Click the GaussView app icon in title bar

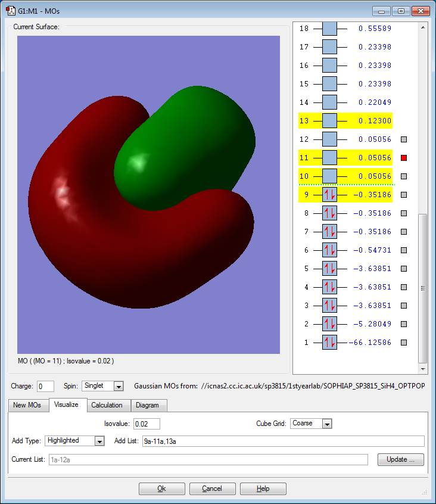pyautogui.click(x=11, y=11)
